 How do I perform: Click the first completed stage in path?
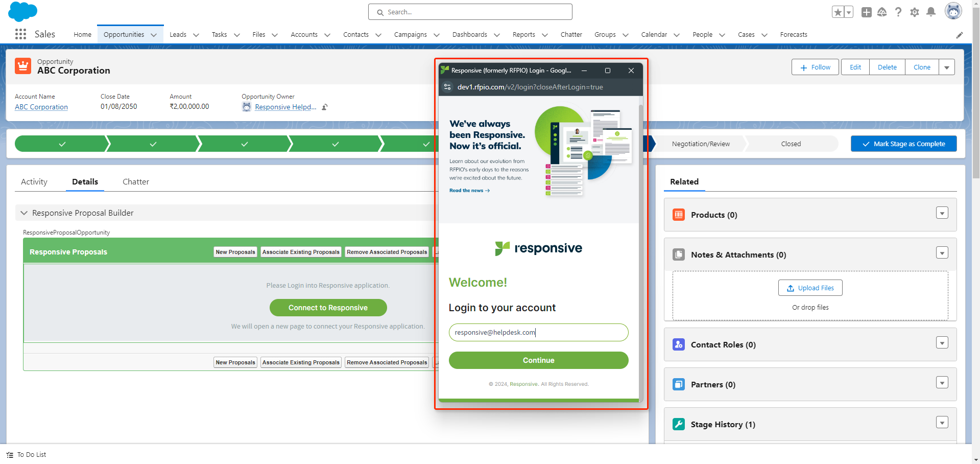point(62,144)
